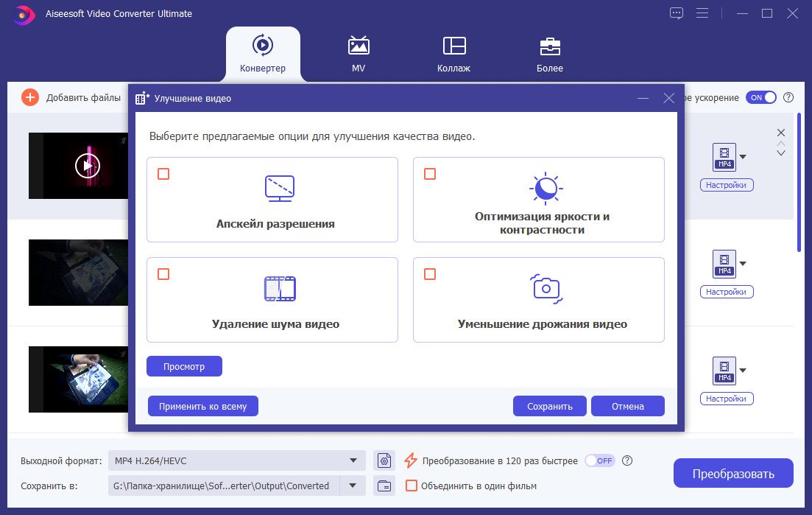Click the output profile settings gear icon
Screen dimensions: 812x515
click(x=384, y=460)
